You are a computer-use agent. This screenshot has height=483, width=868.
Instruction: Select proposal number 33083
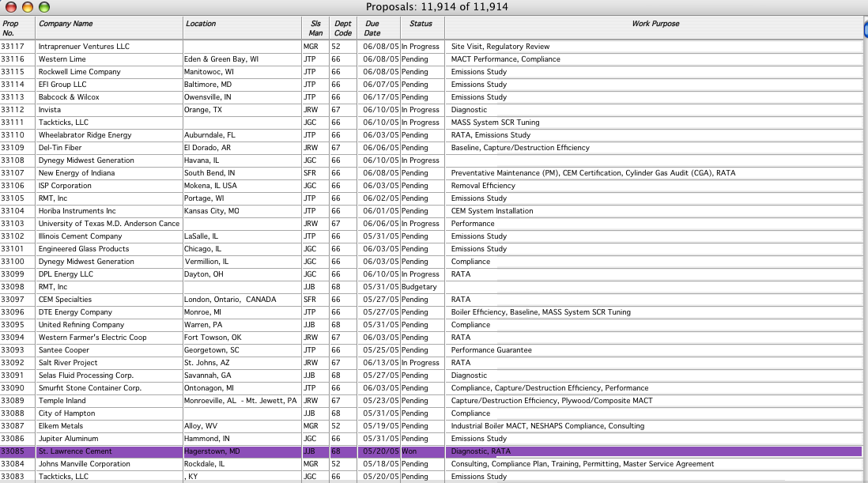(x=13, y=477)
